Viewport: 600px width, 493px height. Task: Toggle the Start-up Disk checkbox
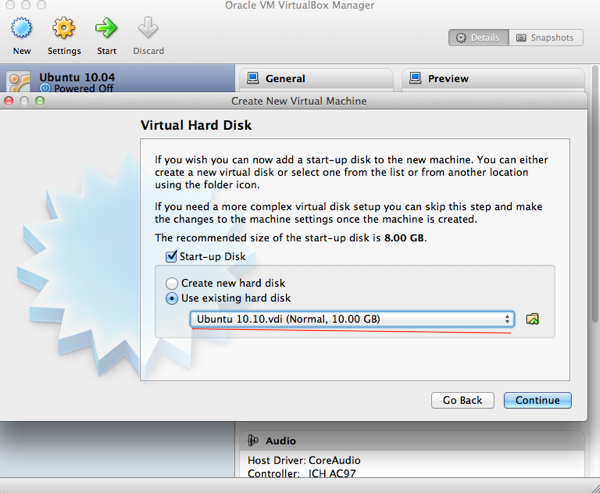tap(172, 257)
